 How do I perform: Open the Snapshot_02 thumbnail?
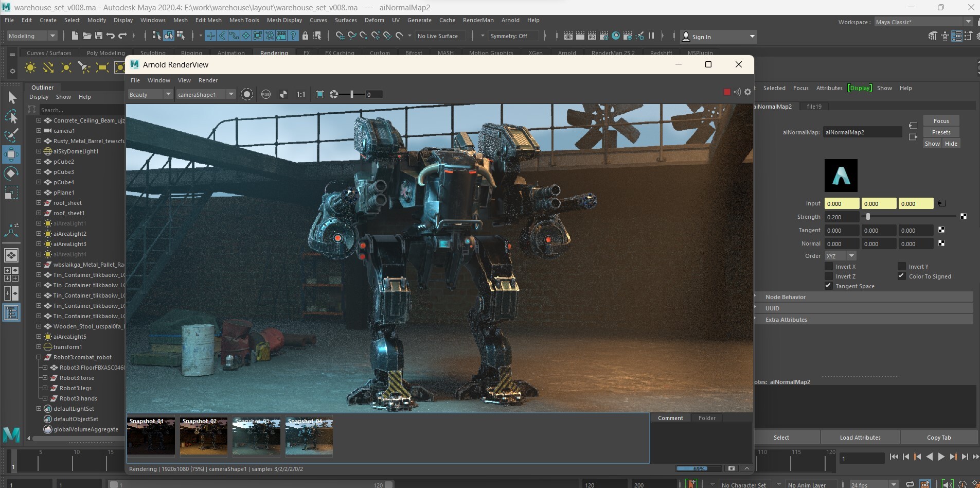(203, 437)
